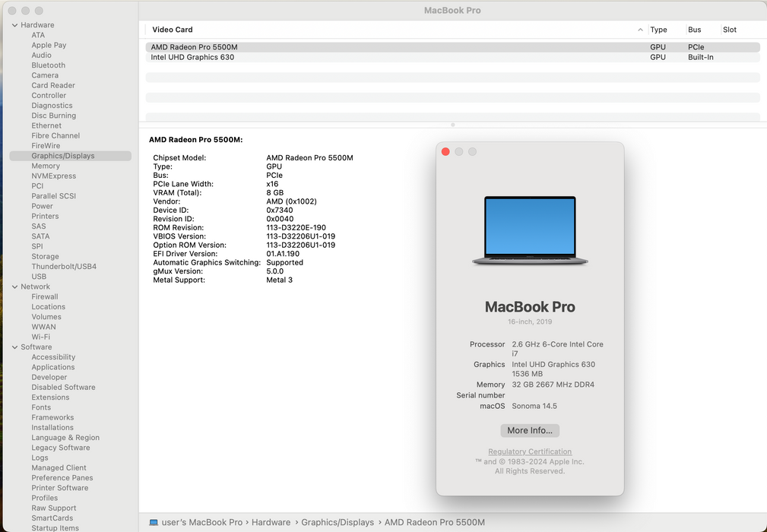The height and width of the screenshot is (532, 767).
Task: Click the computer icon in path bar
Action: point(154,522)
